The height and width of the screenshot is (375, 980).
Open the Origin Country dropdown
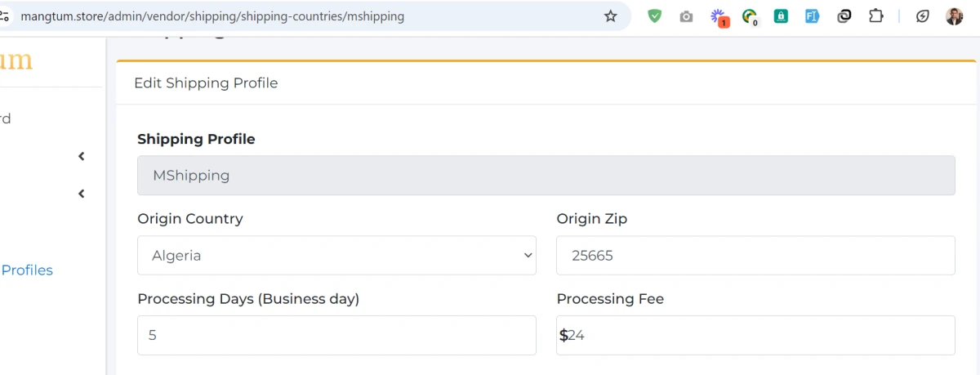tap(336, 256)
